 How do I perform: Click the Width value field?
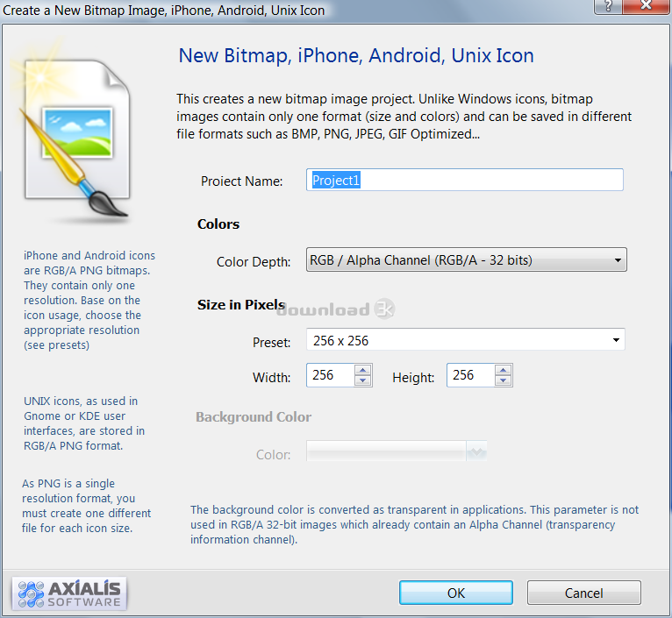(331, 375)
